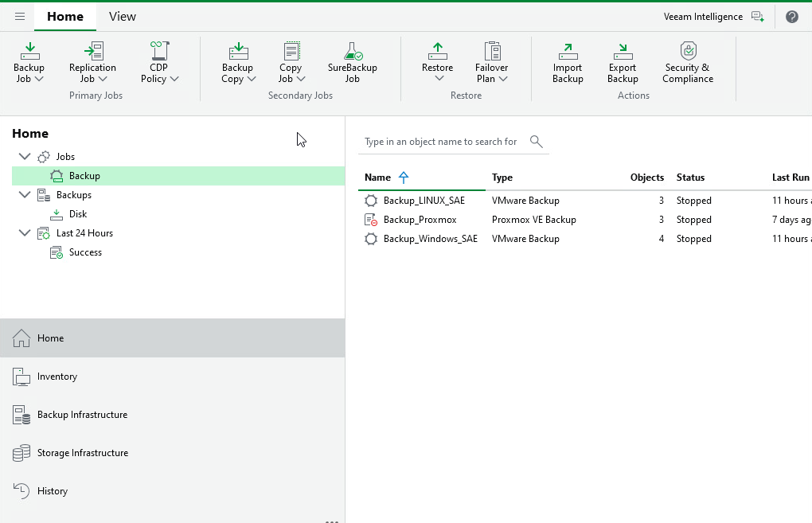
Task: Expand the Failover Plan dropdown arrow
Action: (503, 79)
